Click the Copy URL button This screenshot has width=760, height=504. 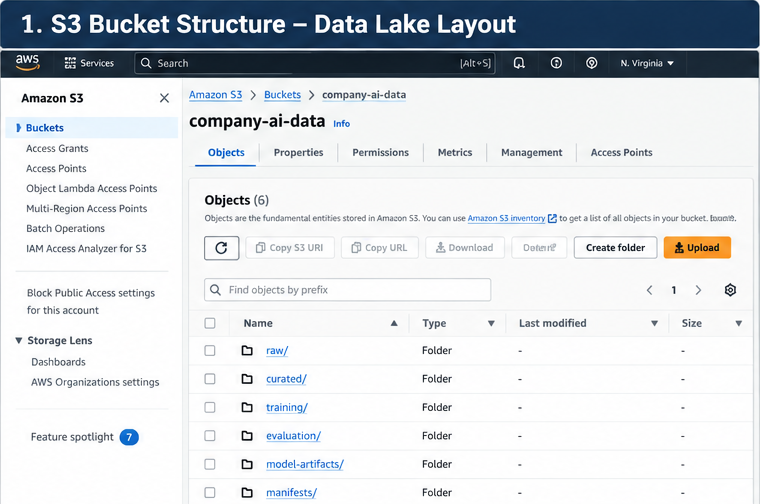tap(380, 248)
